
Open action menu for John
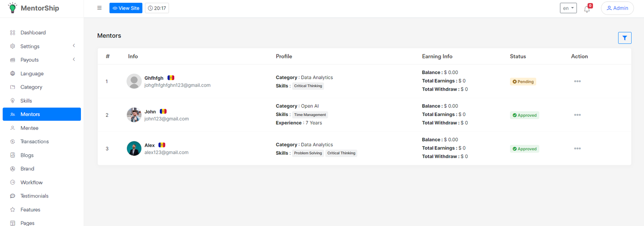[x=577, y=115]
